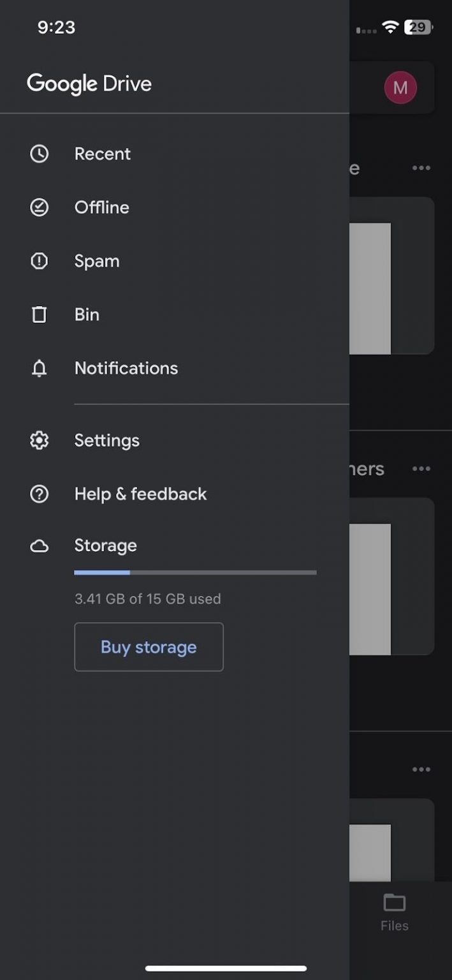Click the Spam warning icon
The width and height of the screenshot is (452, 980).
pyautogui.click(x=39, y=260)
